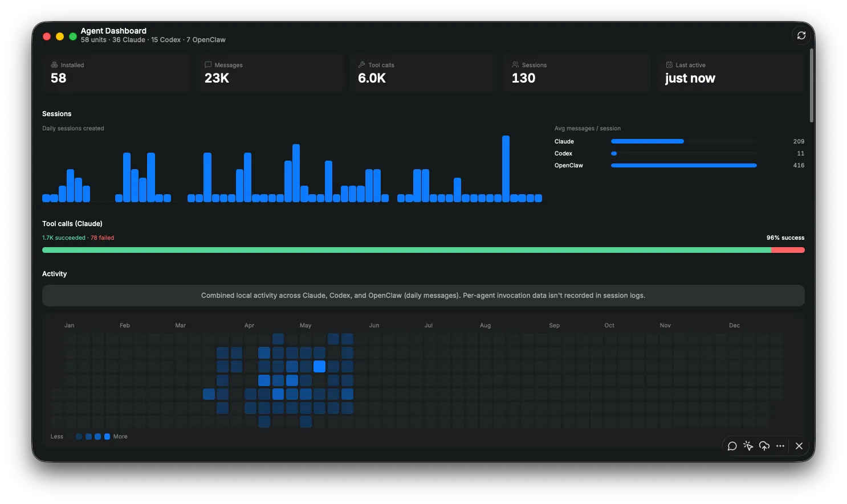
Task: Click the "Less" legend label
Action: tap(57, 437)
